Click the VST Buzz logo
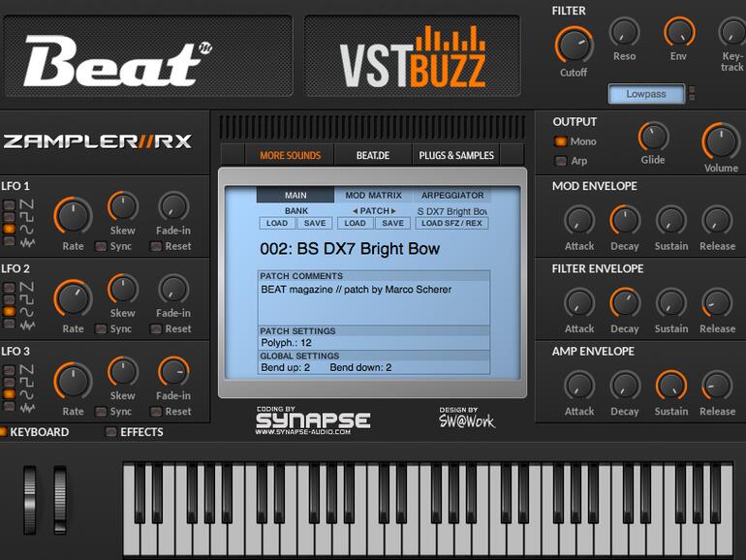The height and width of the screenshot is (560, 746). (x=413, y=57)
